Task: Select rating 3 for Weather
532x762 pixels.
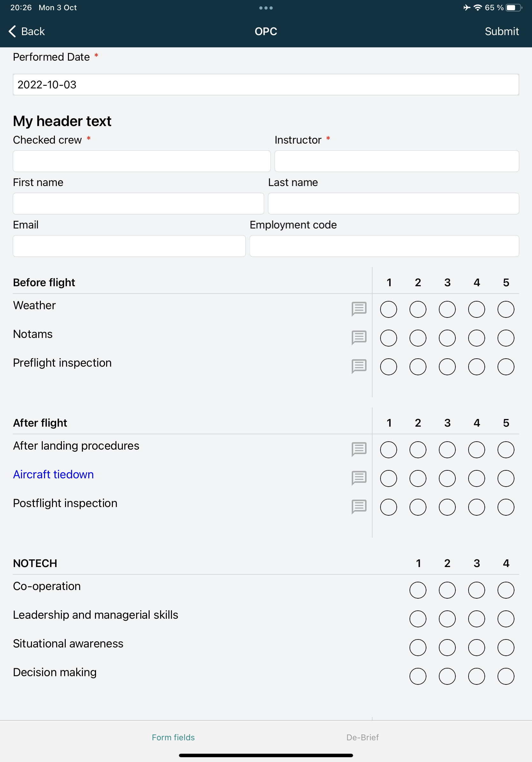Action: (x=447, y=309)
